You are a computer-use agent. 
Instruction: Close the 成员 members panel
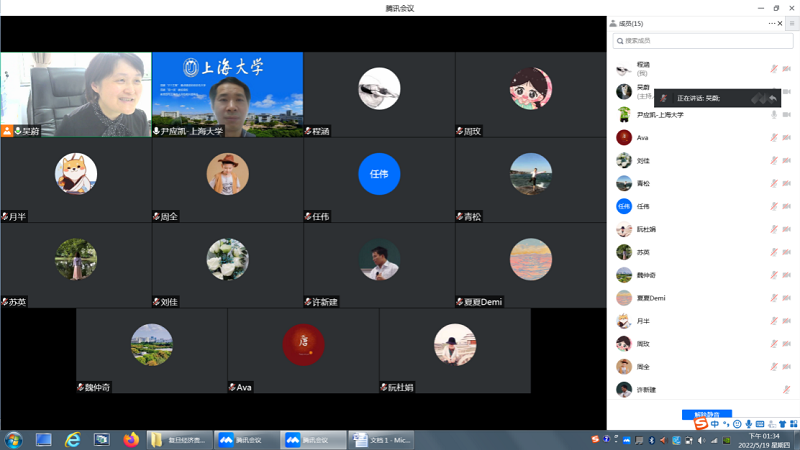pos(780,23)
